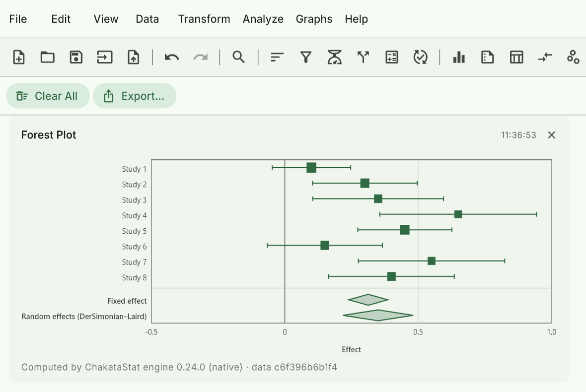Click the split file arrows icon
Image resolution: width=586 pixels, height=392 pixels.
point(363,57)
